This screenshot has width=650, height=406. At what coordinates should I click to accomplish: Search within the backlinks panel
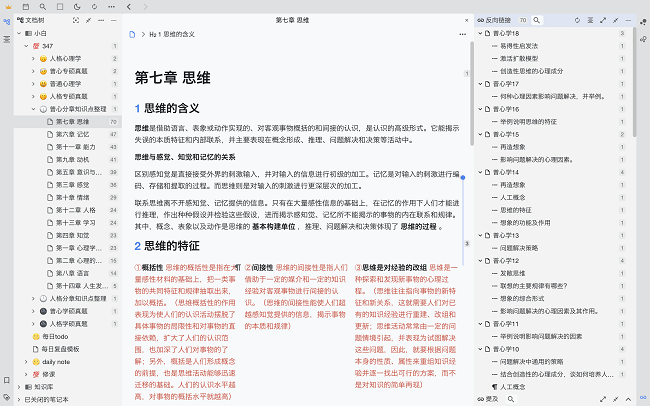tap(536, 20)
